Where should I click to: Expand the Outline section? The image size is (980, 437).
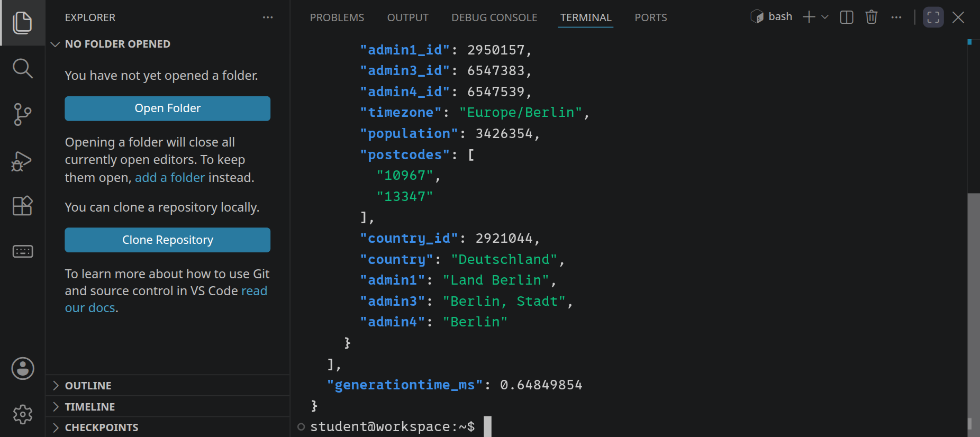(167, 385)
